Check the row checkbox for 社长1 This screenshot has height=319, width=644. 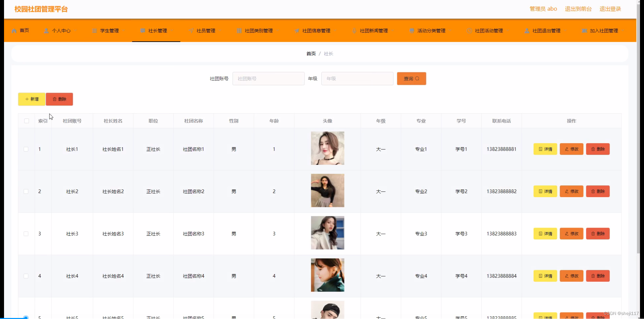tap(26, 149)
